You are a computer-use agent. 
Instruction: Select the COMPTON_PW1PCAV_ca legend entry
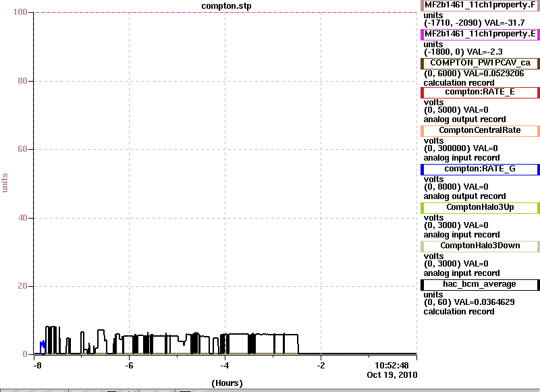tap(480, 63)
